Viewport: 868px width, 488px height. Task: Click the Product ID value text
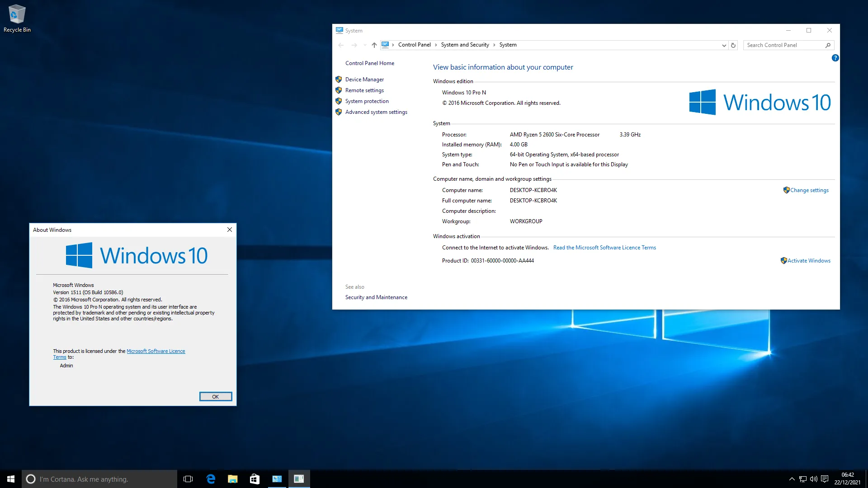pyautogui.click(x=502, y=261)
